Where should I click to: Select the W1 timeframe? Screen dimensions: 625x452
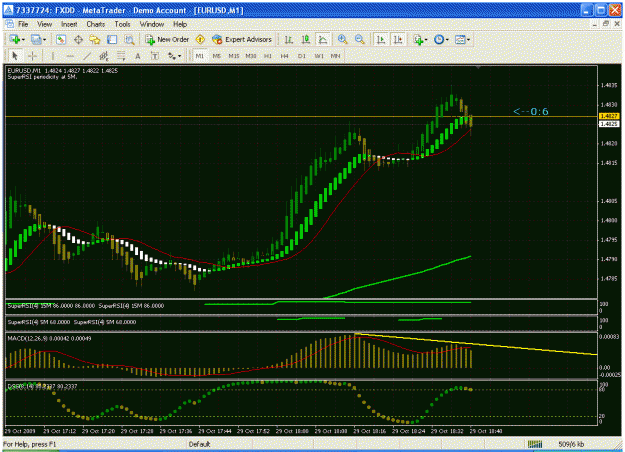(318, 56)
